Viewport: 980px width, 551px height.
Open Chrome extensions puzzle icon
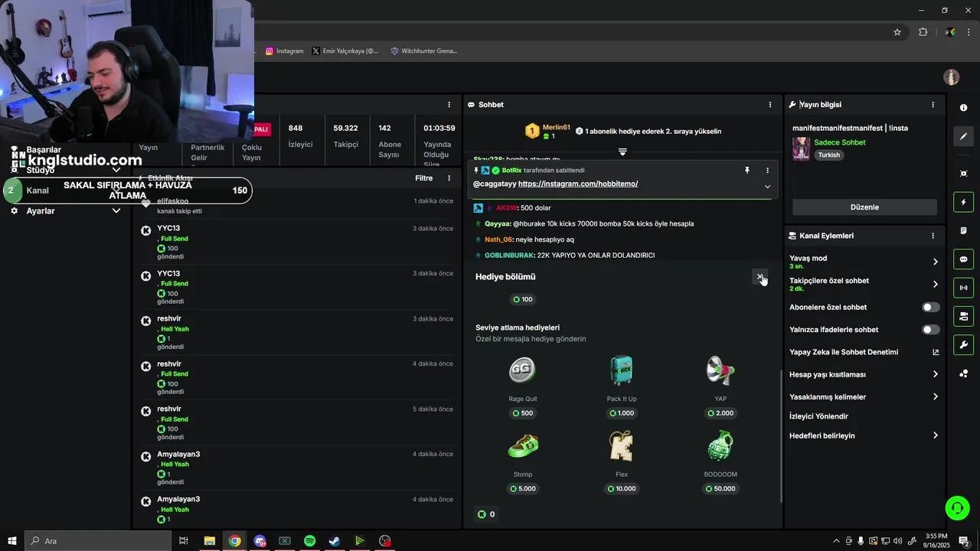click(x=923, y=32)
